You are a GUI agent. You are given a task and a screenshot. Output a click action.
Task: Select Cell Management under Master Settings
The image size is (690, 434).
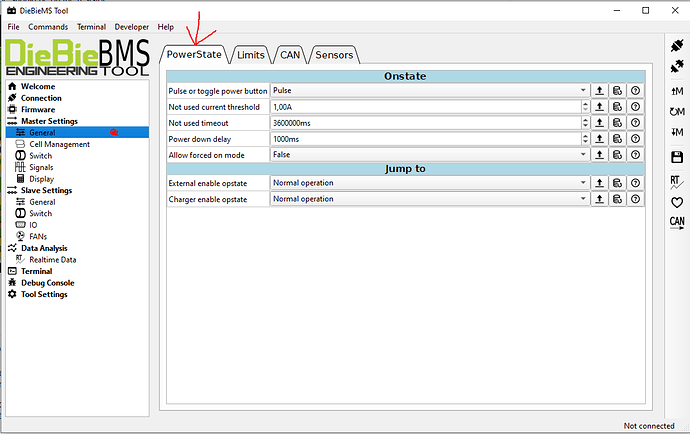pyautogui.click(x=59, y=144)
